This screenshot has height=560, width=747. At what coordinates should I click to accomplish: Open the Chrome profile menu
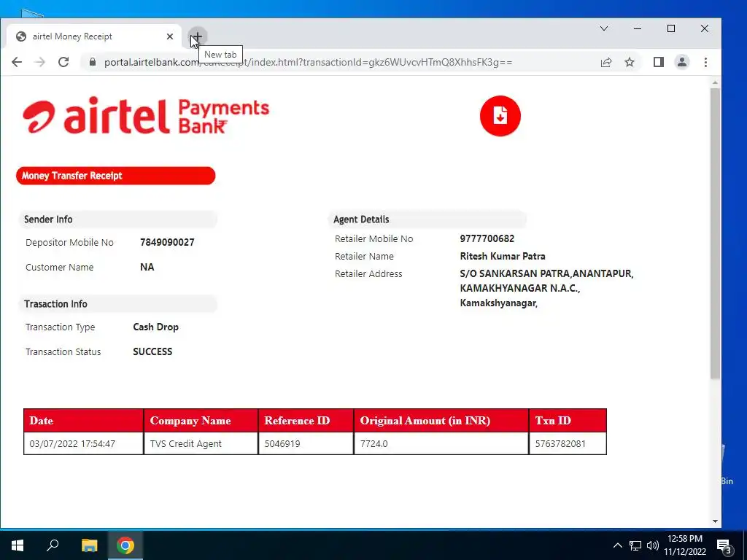pyautogui.click(x=682, y=62)
